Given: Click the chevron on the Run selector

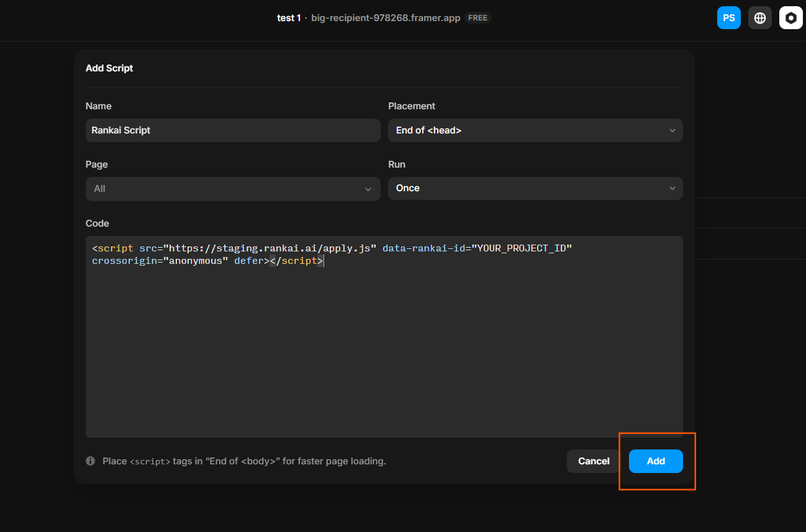Looking at the screenshot, I should (672, 188).
